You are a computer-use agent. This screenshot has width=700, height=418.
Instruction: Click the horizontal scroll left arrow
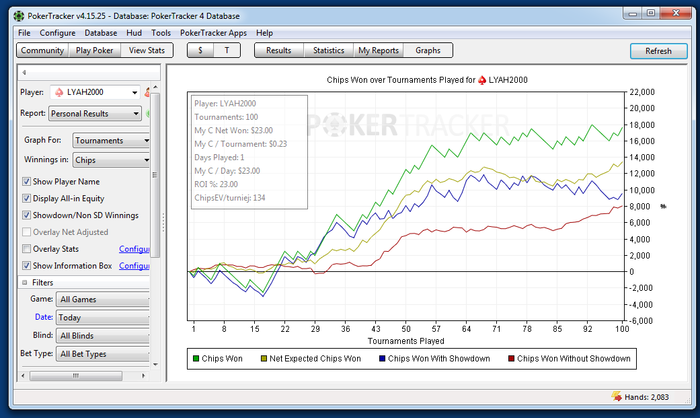(23, 376)
